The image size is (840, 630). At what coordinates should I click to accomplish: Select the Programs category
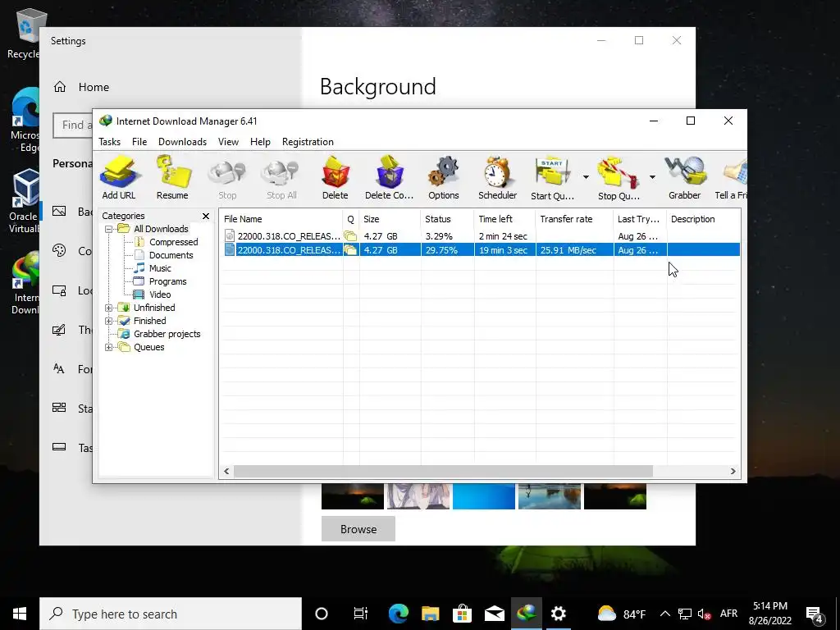(x=167, y=281)
